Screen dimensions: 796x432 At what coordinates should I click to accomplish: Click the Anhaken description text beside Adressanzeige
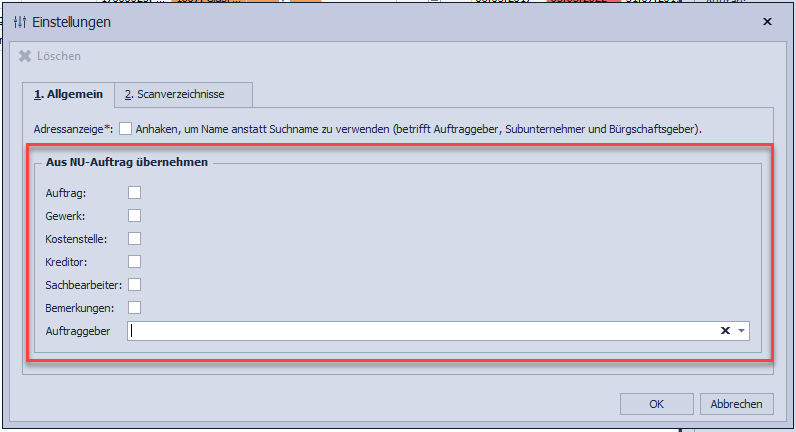[418, 129]
